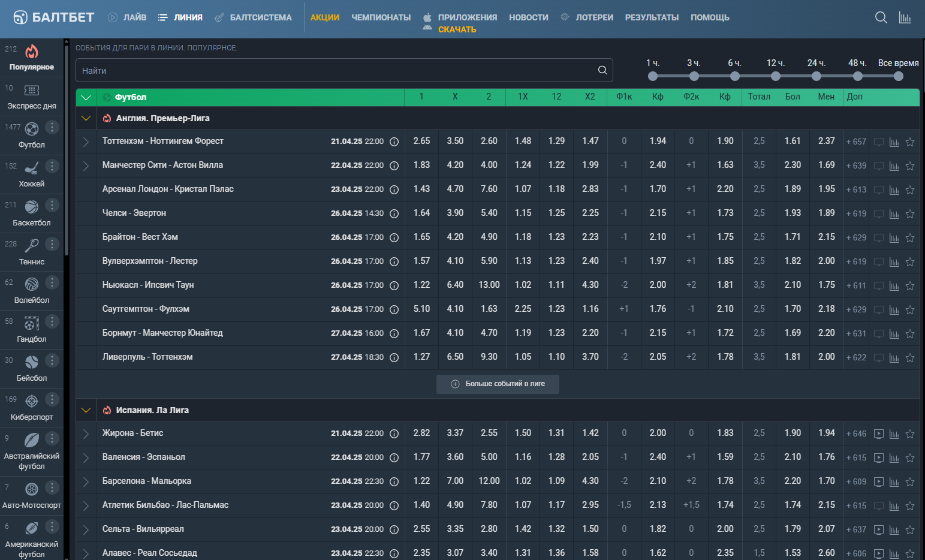Open ПОМОЩЬ link
Image resolution: width=925 pixels, height=560 pixels.
pyautogui.click(x=710, y=17)
